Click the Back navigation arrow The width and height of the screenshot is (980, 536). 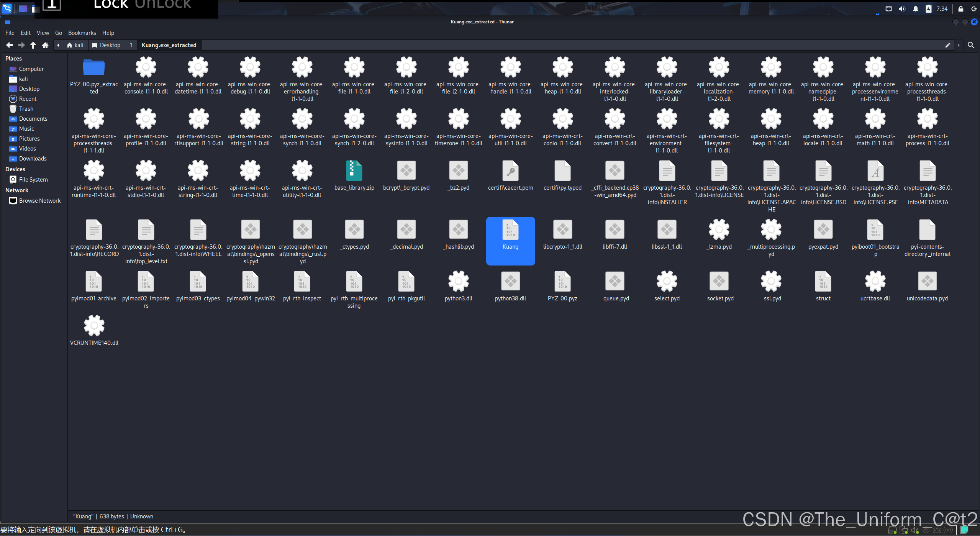(10, 45)
